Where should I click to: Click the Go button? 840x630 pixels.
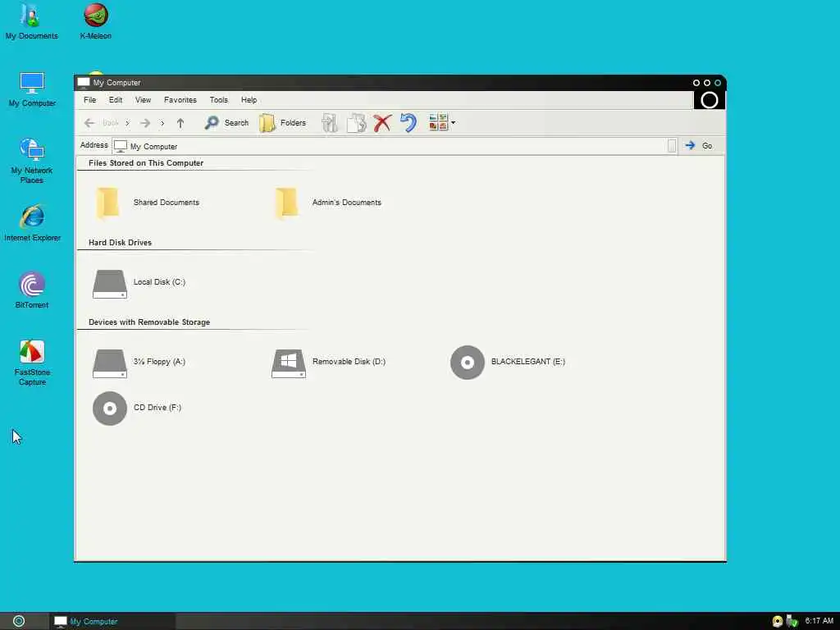tap(699, 146)
